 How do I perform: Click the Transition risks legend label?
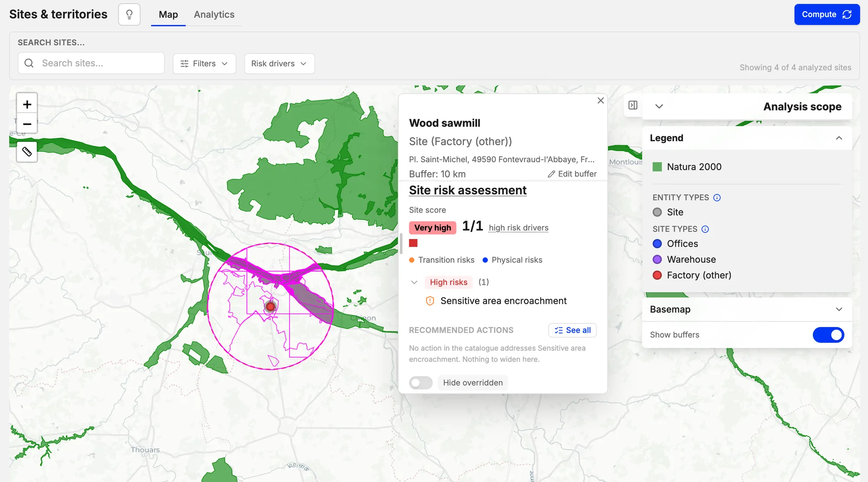click(446, 260)
